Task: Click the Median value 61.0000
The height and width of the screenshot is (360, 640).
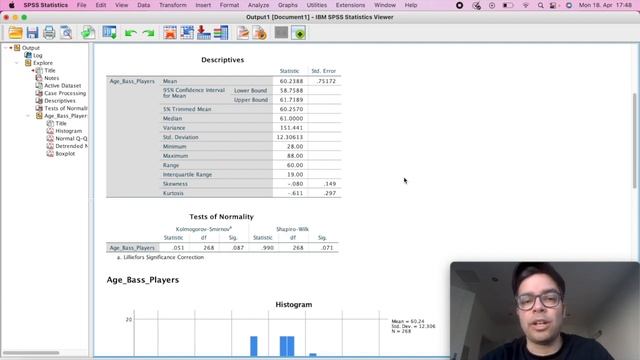Action: [291, 118]
